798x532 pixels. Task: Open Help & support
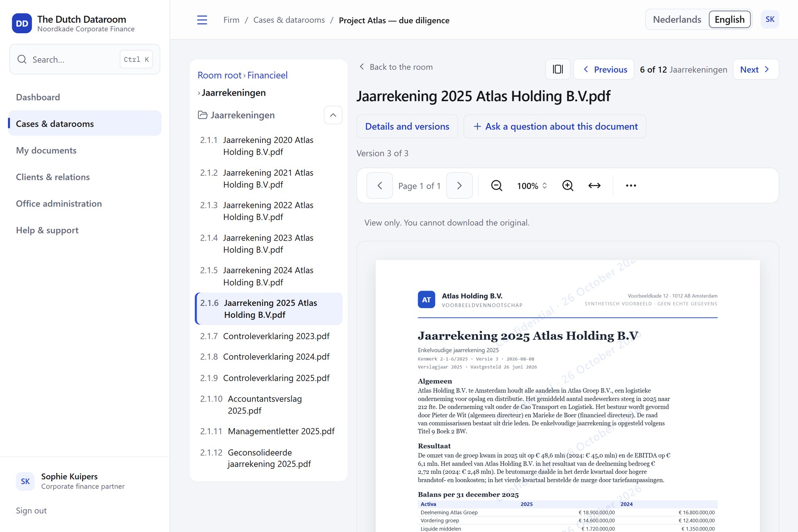[x=85, y=230]
